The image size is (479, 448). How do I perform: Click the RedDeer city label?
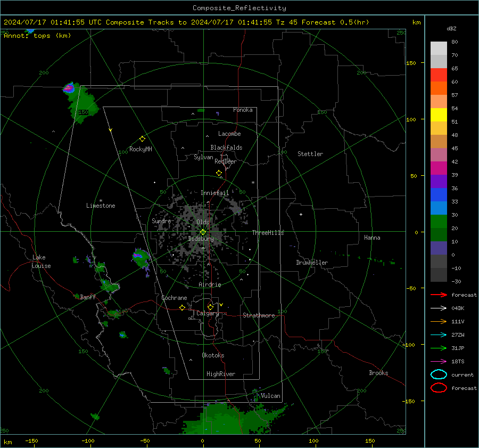click(226, 161)
